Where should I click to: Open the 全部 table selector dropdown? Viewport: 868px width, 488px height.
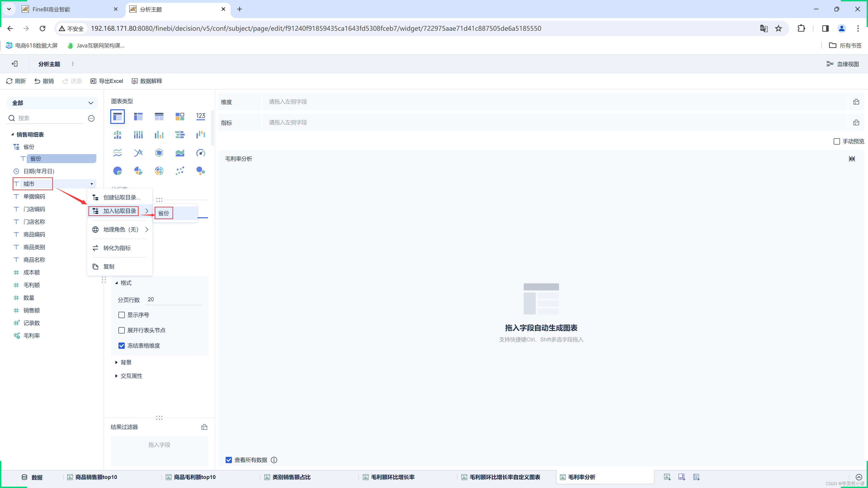[52, 103]
